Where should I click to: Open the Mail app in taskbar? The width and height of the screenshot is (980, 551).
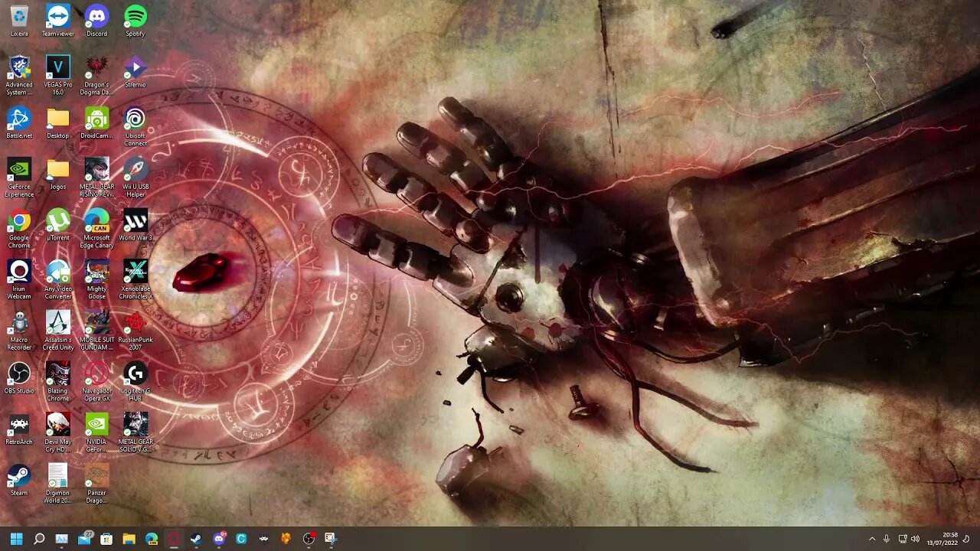[x=84, y=539]
